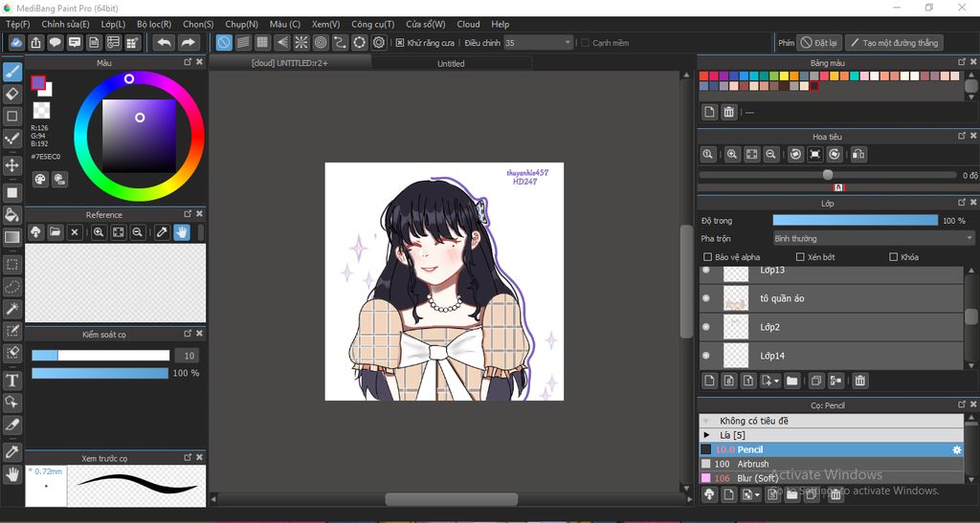Enable curve snap guide
Image resolution: width=980 pixels, height=523 pixels.
(x=340, y=42)
